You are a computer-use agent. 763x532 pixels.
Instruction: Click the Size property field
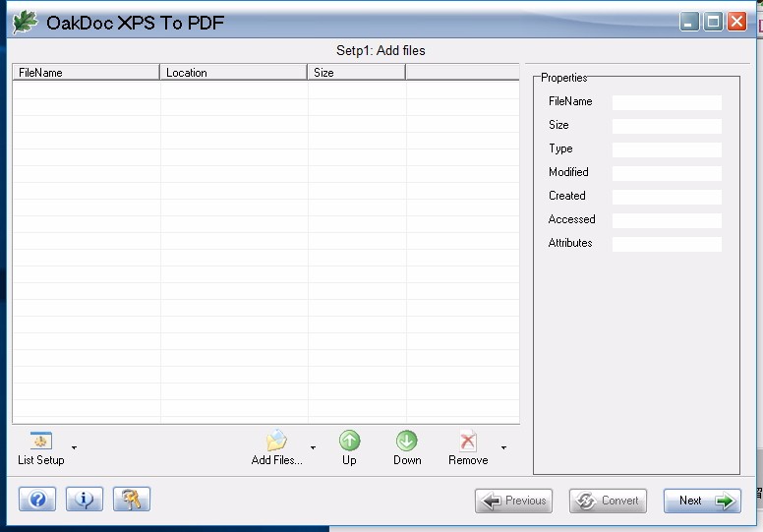667,126
